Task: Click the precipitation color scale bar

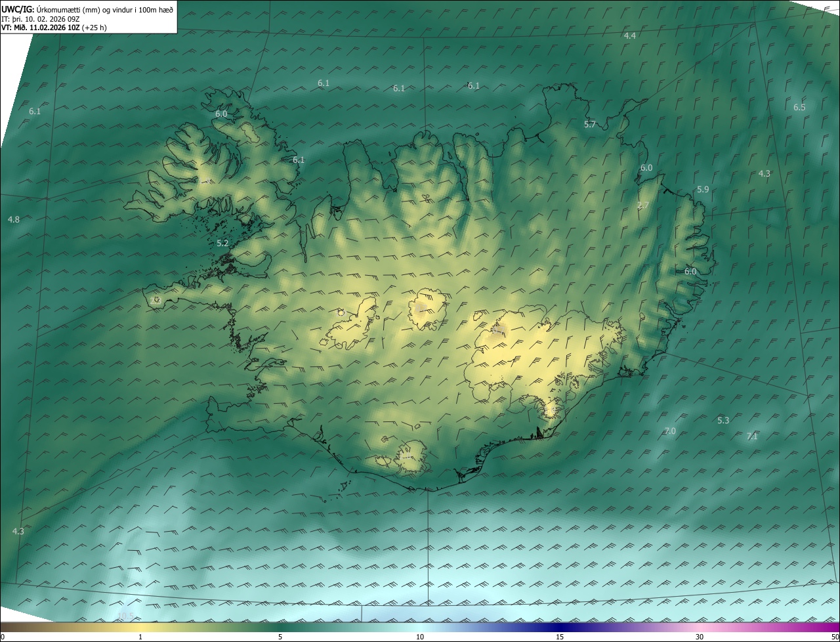Action: [420, 627]
